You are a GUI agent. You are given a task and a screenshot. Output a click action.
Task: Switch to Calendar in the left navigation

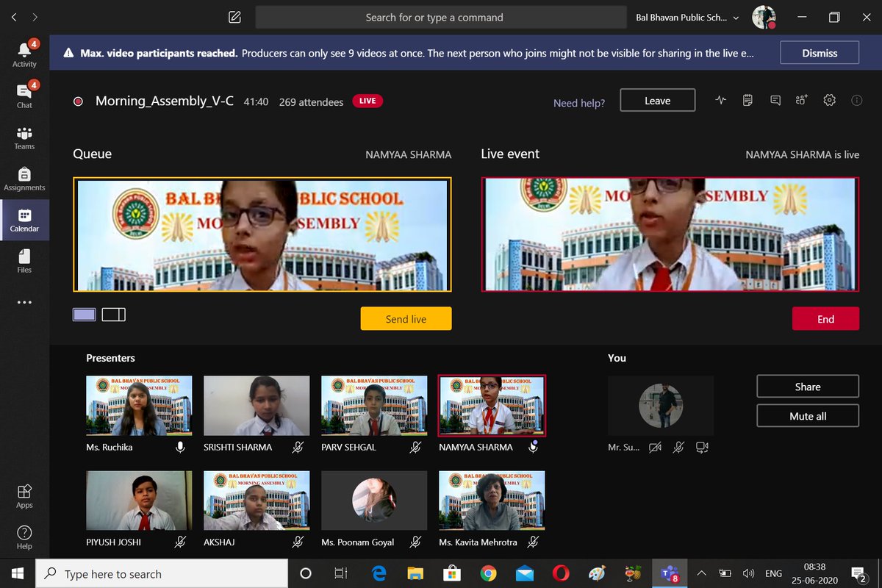(x=24, y=220)
